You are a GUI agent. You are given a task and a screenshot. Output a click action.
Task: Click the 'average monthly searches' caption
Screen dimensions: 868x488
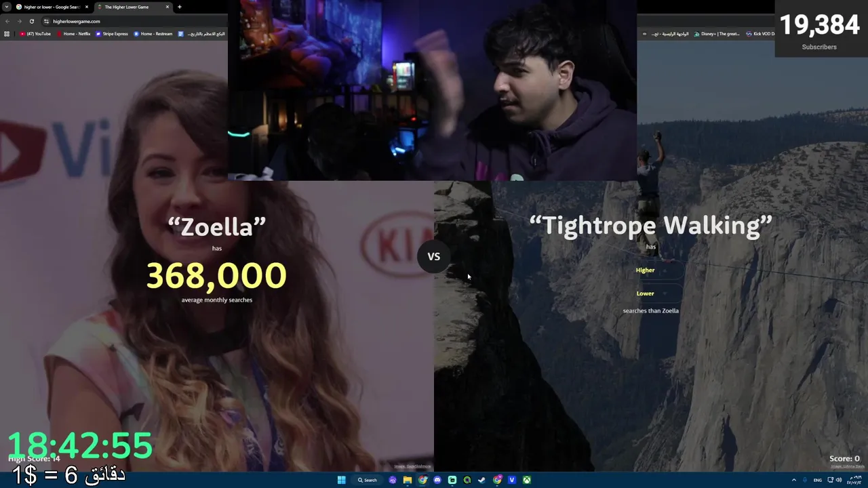click(x=217, y=300)
